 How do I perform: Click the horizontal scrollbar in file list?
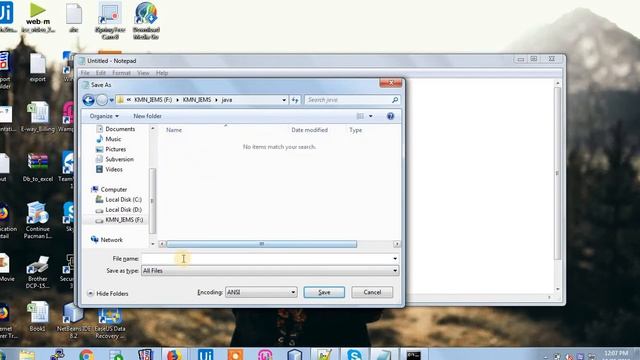(262, 244)
